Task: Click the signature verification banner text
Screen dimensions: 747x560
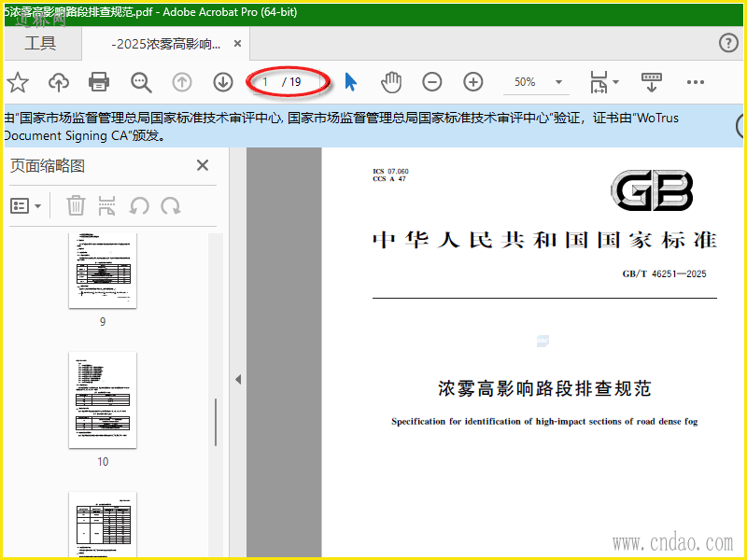Action: coord(341,127)
